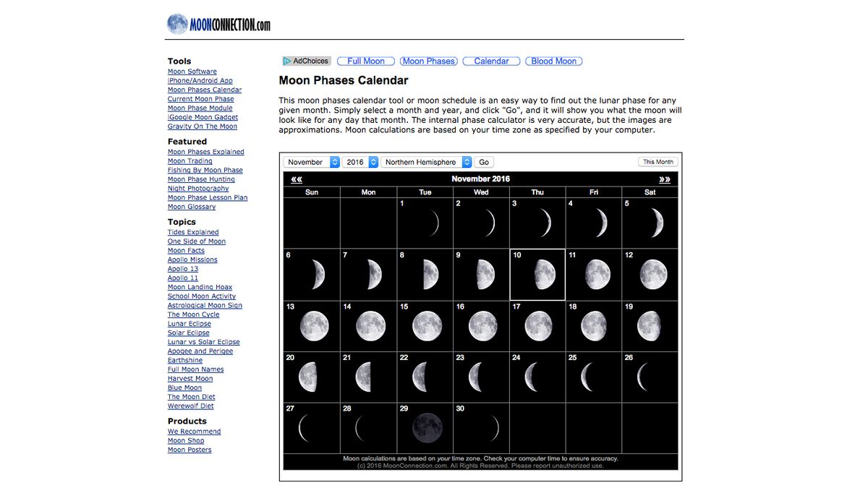This screenshot has width=868, height=488.
Task: Click the full moon on November 14
Action: [x=370, y=326]
